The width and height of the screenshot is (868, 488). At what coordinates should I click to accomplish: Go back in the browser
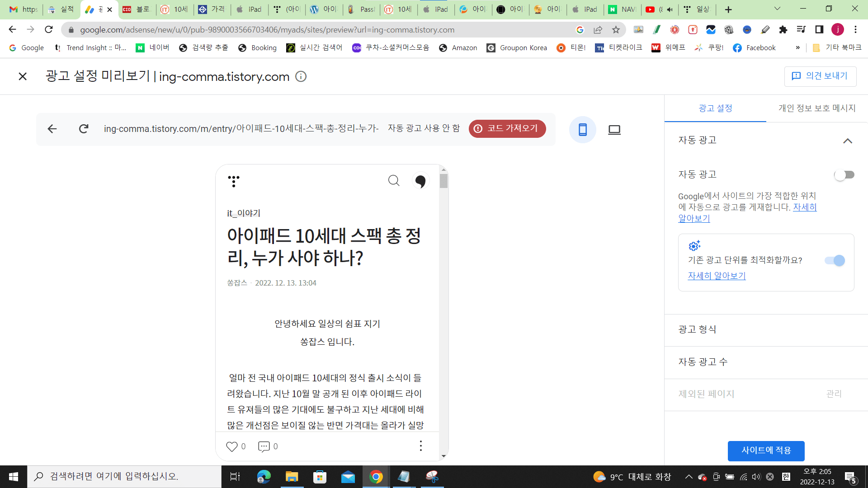click(13, 30)
